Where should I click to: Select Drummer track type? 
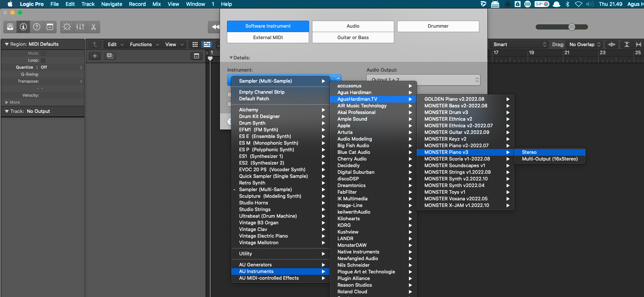click(438, 26)
